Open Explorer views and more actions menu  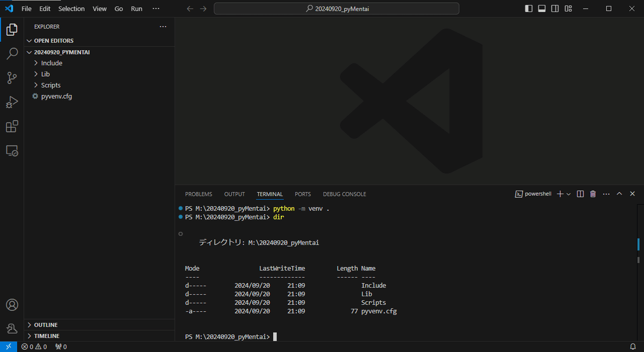tap(163, 26)
